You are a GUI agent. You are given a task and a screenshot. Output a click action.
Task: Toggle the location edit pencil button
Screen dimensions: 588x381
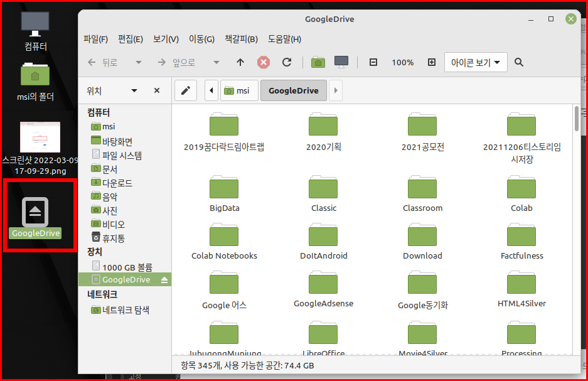186,90
